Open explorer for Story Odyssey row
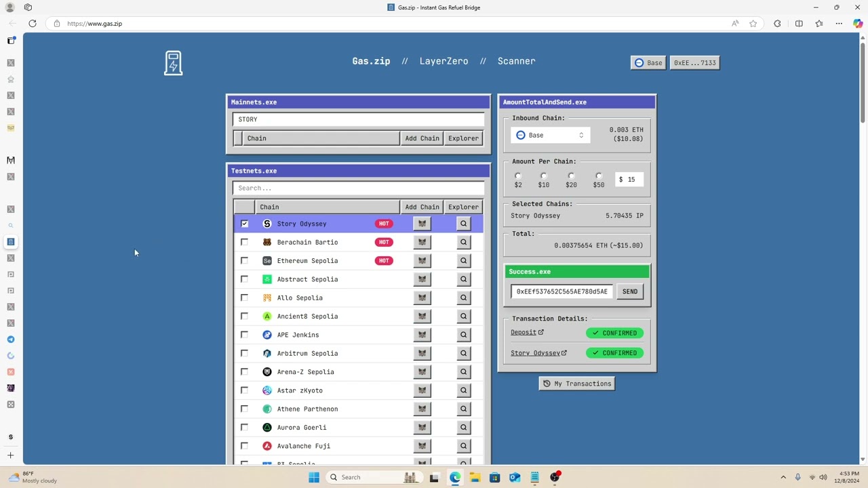The height and width of the screenshot is (488, 868). tap(464, 224)
